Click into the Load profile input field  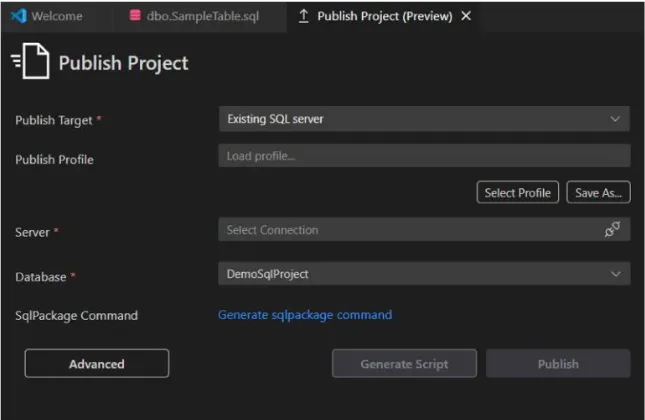point(423,156)
